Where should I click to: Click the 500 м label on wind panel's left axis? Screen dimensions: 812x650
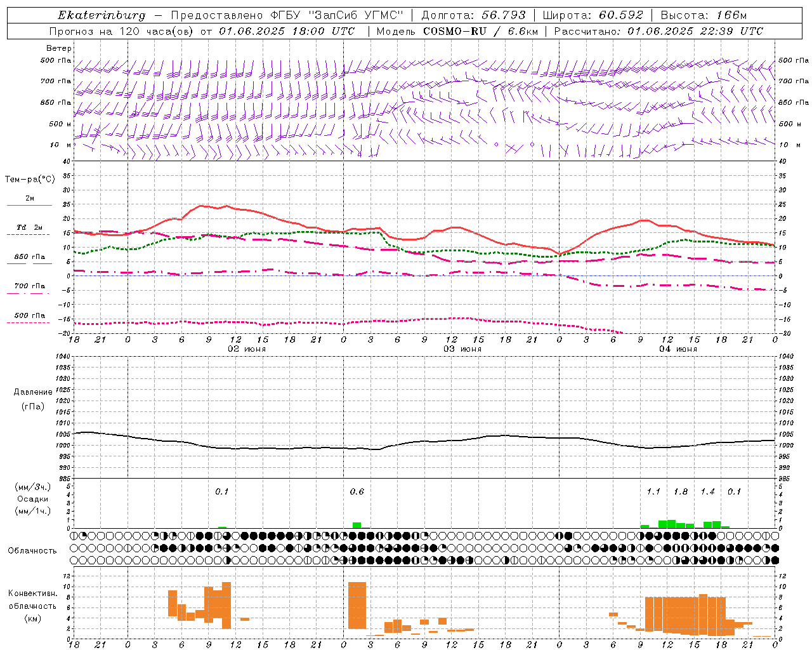pos(60,124)
